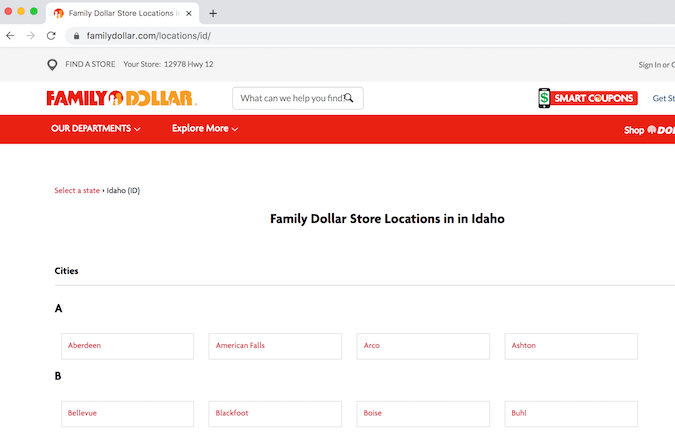This screenshot has height=436, width=675.
Task: Click the Shop Dollar Tree link
Action: tap(649, 130)
